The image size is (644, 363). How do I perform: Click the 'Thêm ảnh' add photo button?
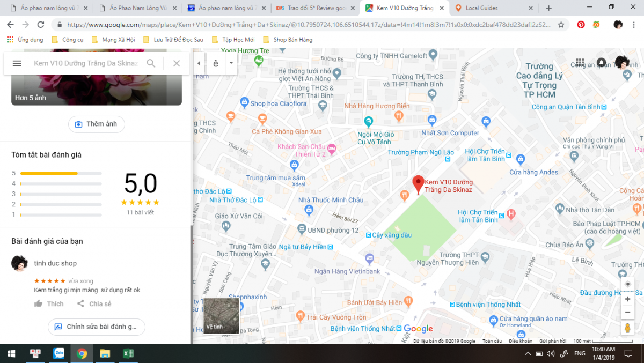[x=97, y=124]
